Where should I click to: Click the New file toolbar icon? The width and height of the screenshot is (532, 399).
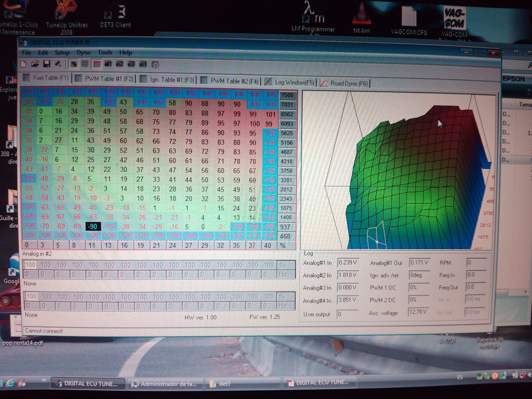pyautogui.click(x=24, y=64)
